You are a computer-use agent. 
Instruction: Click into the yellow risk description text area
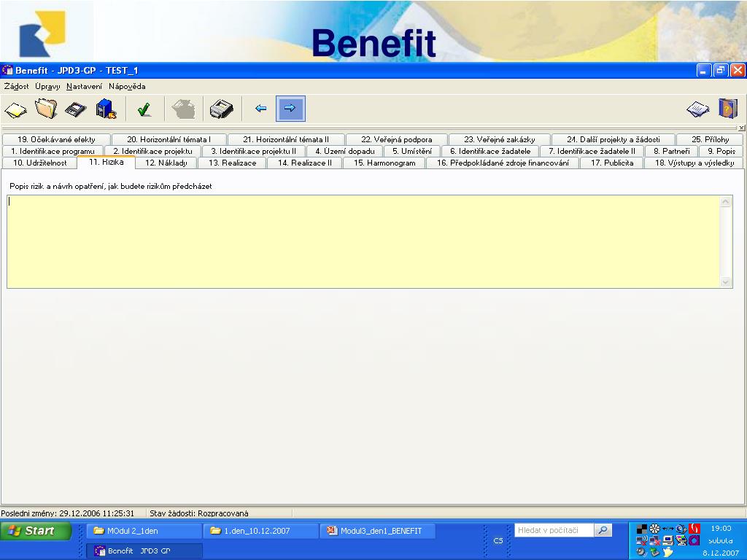[363, 241]
